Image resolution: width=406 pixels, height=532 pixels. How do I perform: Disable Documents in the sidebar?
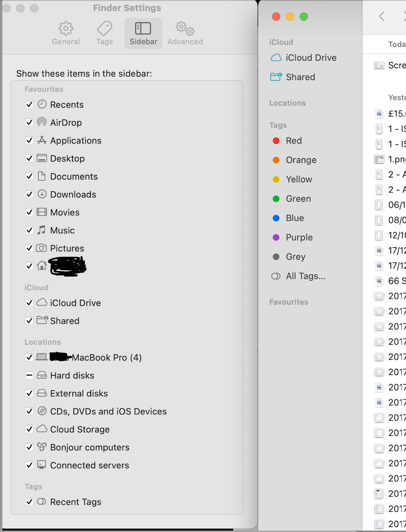pyautogui.click(x=29, y=176)
